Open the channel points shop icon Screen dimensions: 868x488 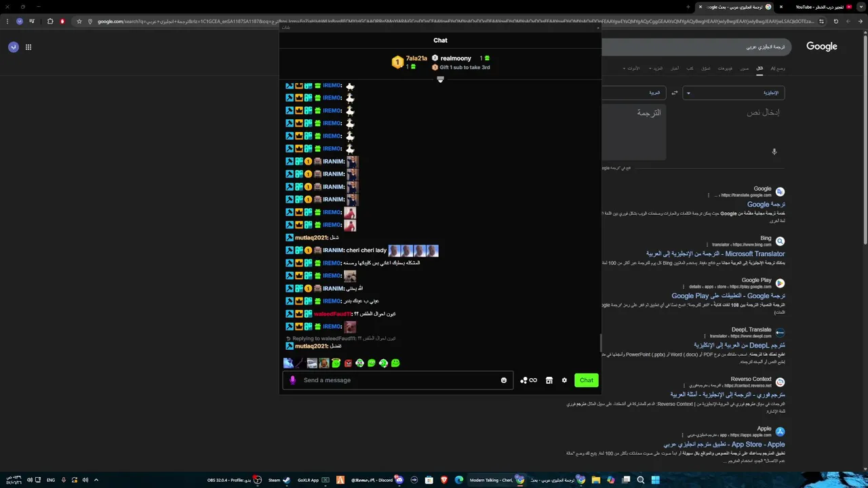pyautogui.click(x=549, y=380)
